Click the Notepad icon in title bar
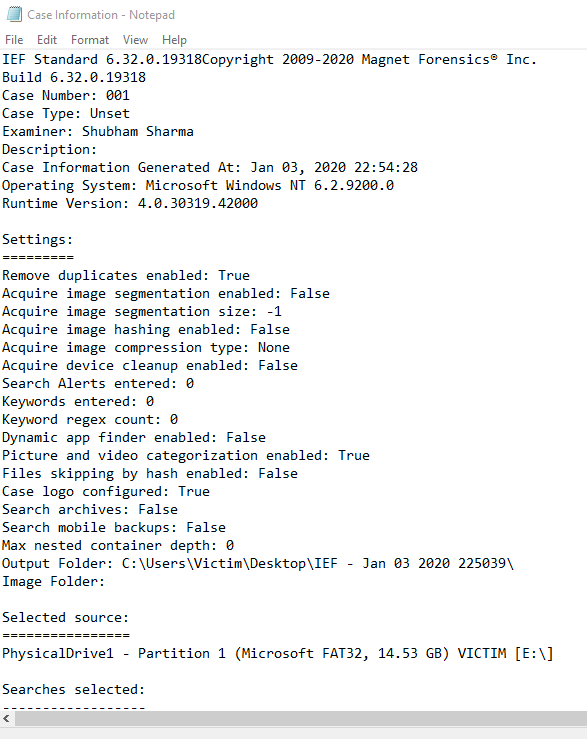 pos(14,14)
